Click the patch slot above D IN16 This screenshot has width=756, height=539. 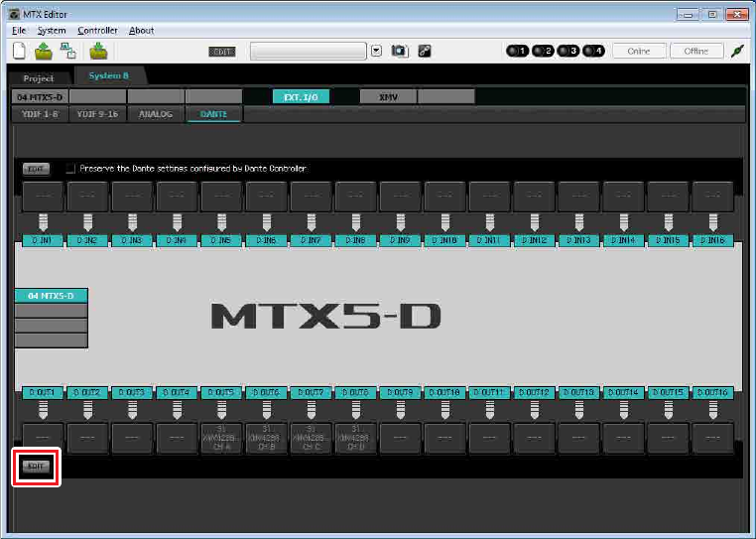(712, 197)
